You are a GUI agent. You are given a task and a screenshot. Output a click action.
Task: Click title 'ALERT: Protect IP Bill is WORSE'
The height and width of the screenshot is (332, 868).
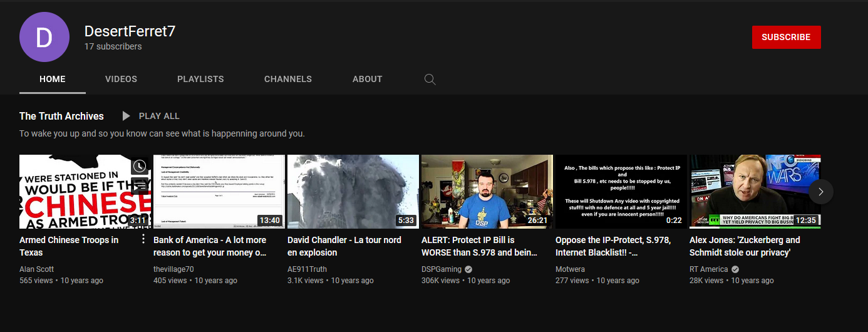click(x=480, y=246)
